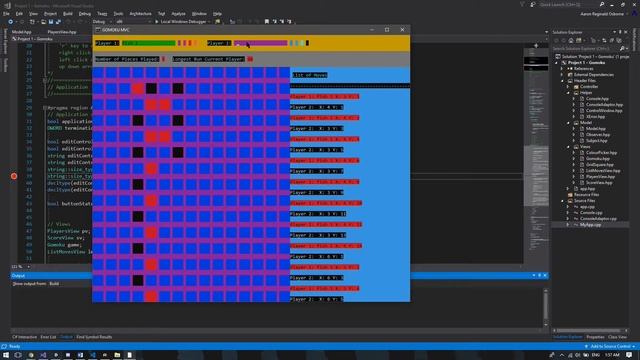Select Observer.hpp in Solution Explorer
Image resolution: width=640 pixels, height=360 pixels.
(598, 135)
